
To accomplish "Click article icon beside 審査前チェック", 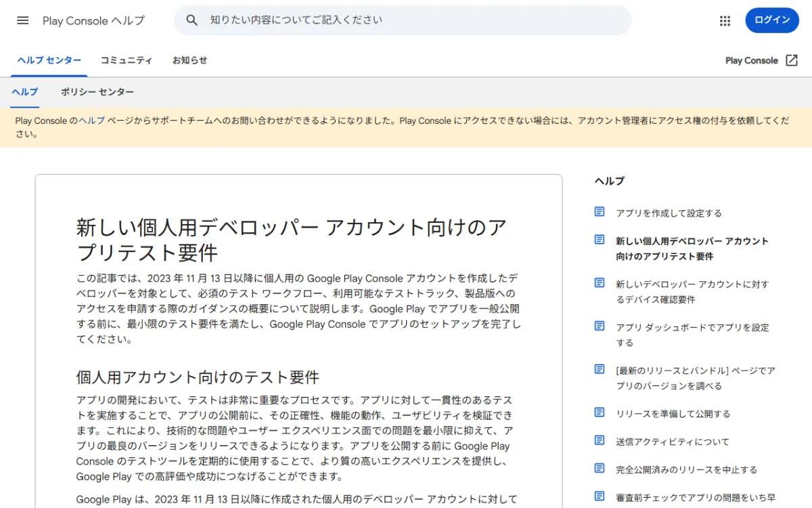I will tap(600, 496).
